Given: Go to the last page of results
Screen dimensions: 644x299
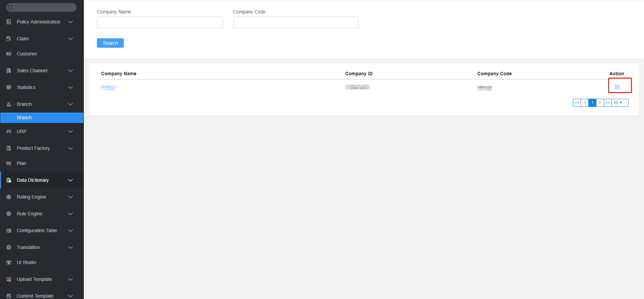Looking at the screenshot, I should coord(607,103).
